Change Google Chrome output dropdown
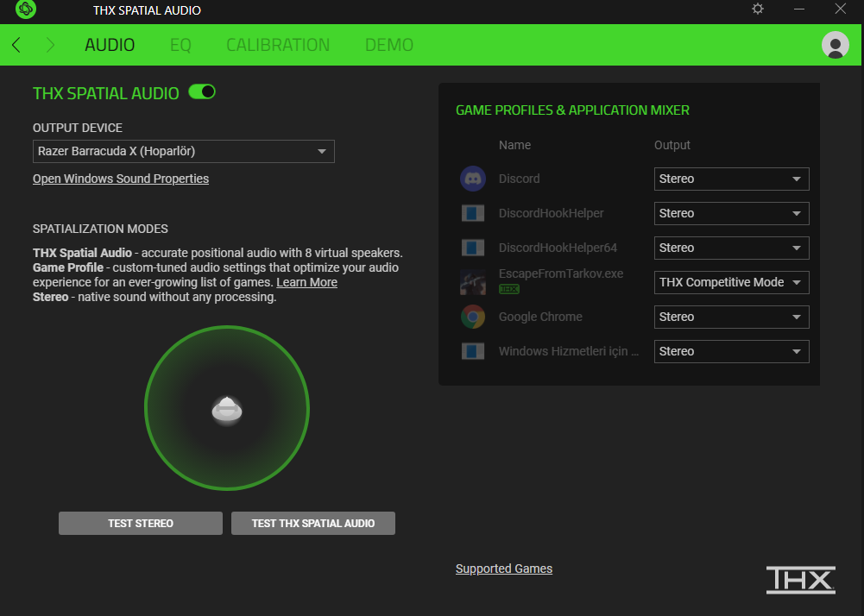The height and width of the screenshot is (616, 864). (731, 317)
